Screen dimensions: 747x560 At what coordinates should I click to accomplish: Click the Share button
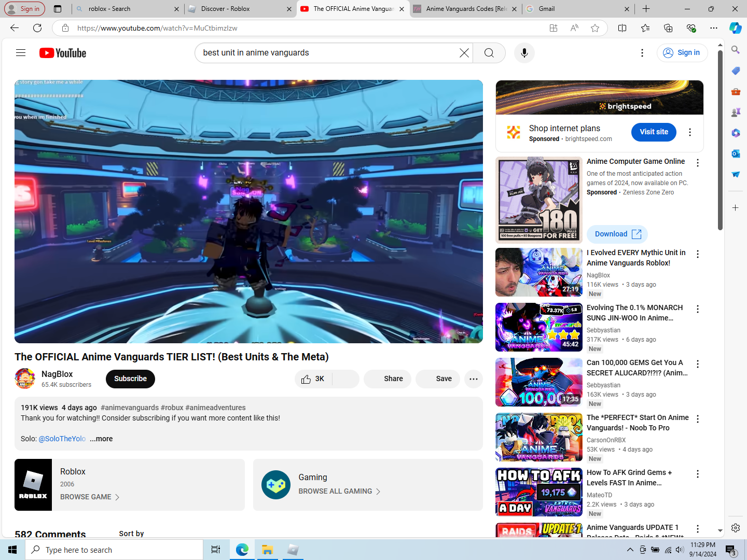click(388, 379)
